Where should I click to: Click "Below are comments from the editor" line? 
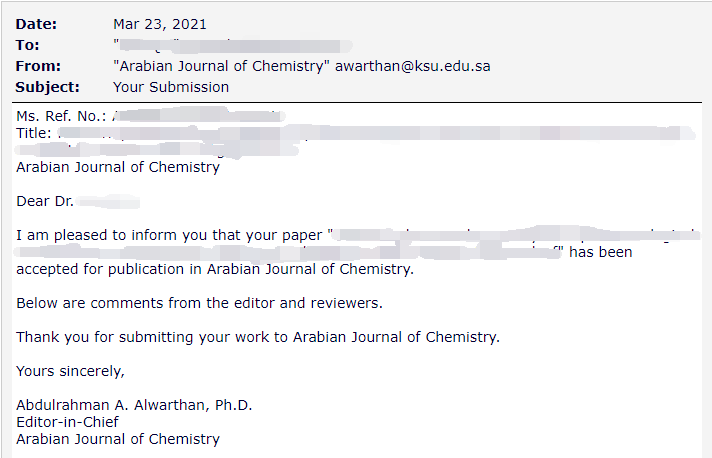[x=199, y=303]
